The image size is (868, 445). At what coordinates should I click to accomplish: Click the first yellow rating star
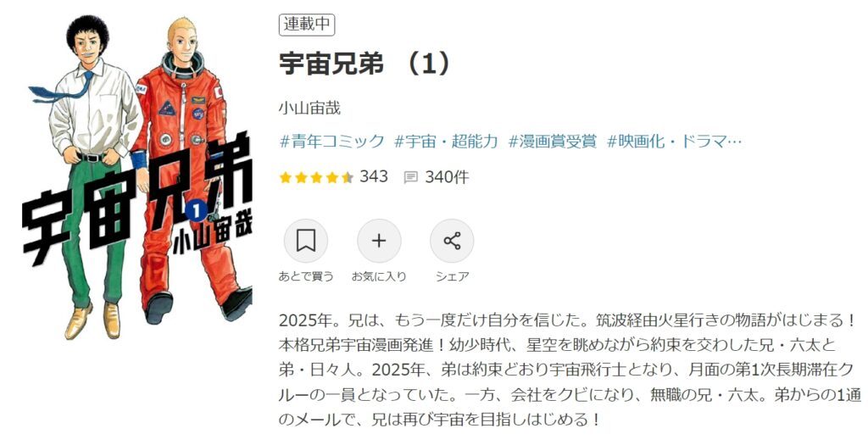tap(286, 177)
